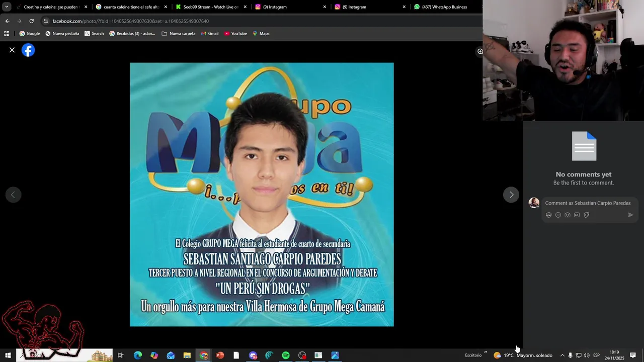
Task: Open Discord from taskbar
Action: coord(253,355)
